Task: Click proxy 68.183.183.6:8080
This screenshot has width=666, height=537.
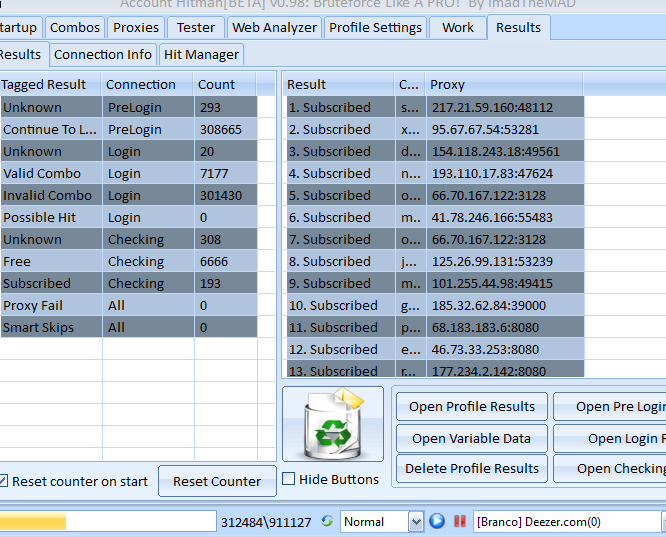Action: click(485, 328)
